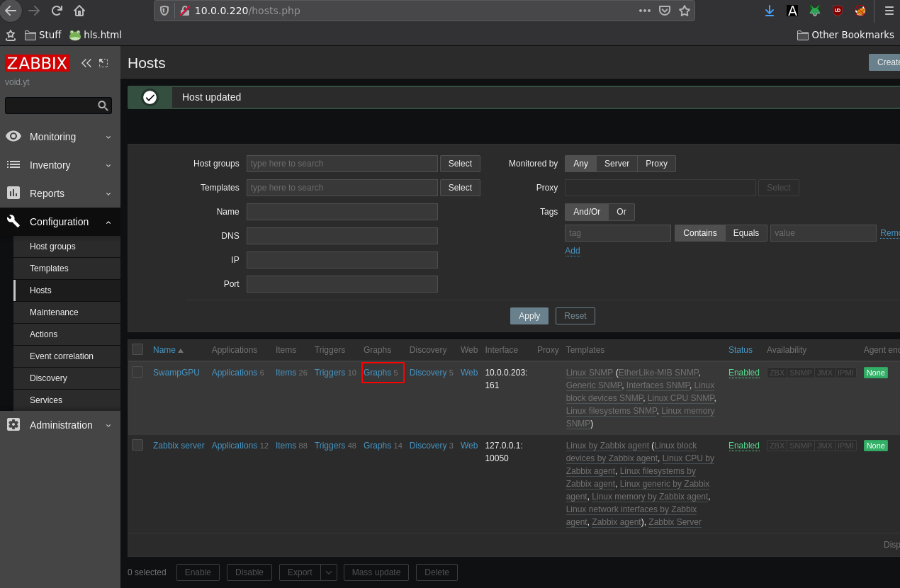
Task: Bookmark this page with star icon
Action: click(685, 11)
